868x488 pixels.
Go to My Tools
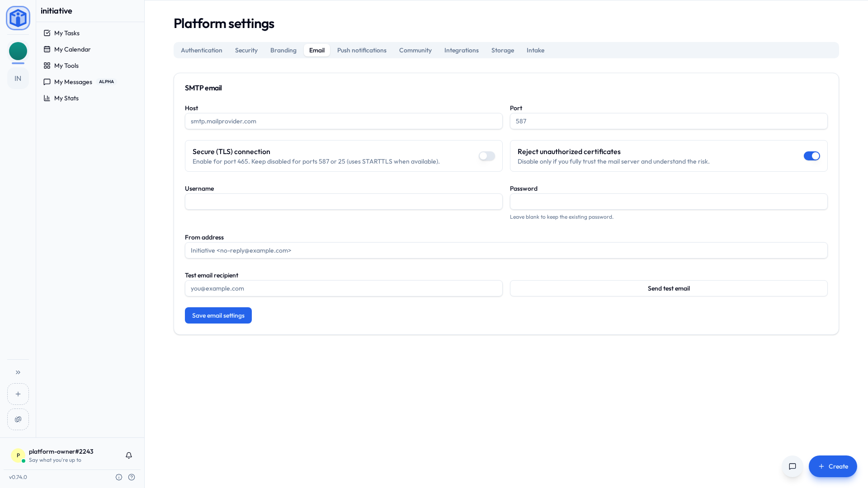coord(90,66)
